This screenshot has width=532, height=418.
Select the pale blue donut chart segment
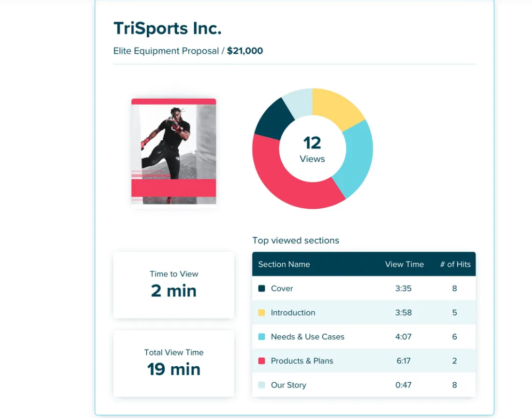pos(300,102)
